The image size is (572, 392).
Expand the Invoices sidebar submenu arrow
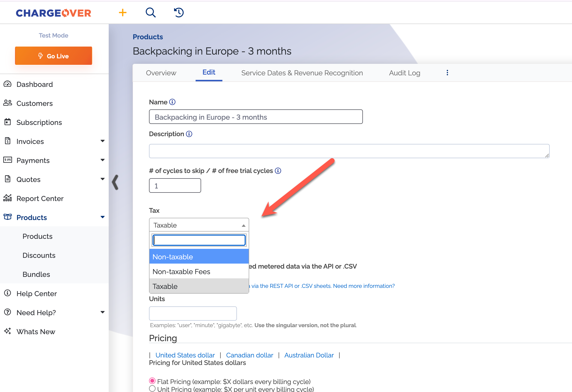point(102,141)
